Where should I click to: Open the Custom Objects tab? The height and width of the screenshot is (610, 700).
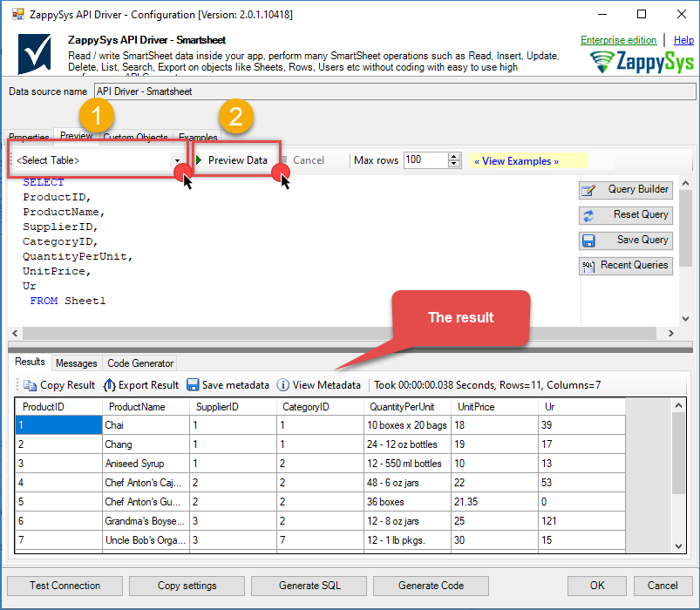coord(135,137)
